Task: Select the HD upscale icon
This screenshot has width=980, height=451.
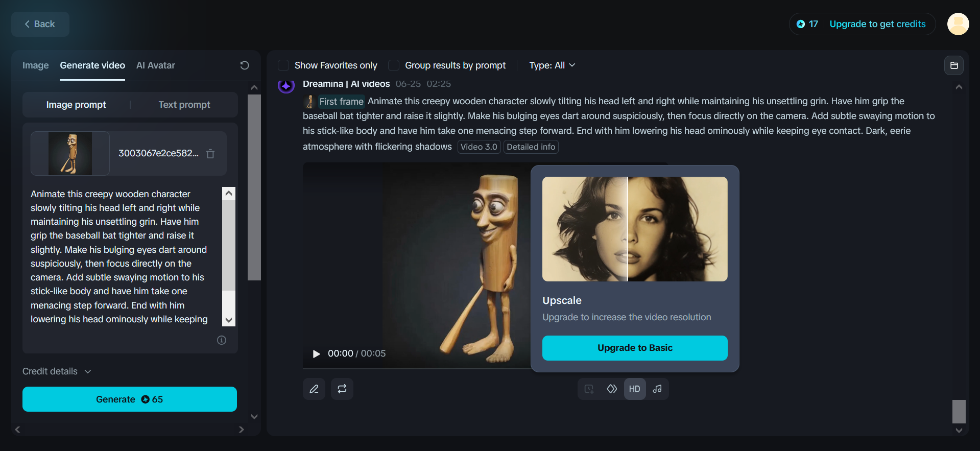Action: (635, 389)
